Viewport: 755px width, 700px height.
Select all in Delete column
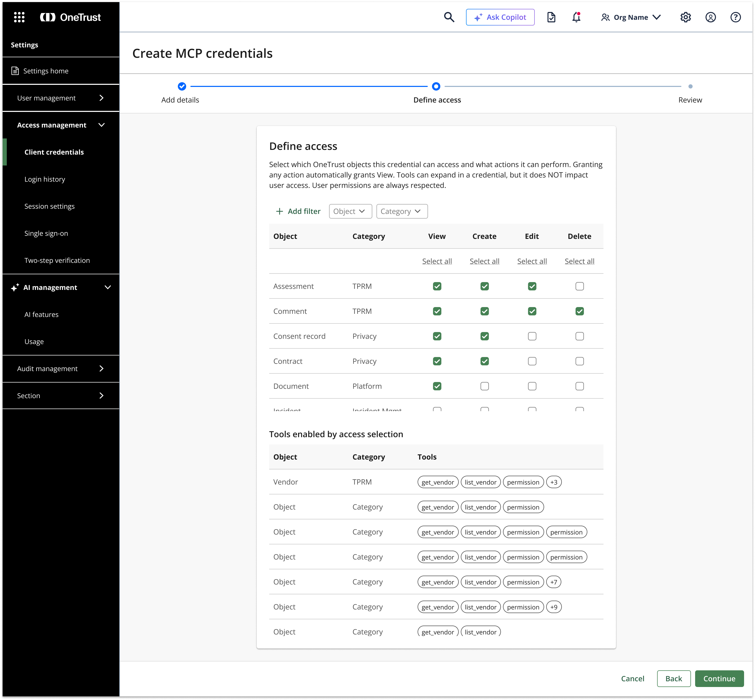coord(579,261)
